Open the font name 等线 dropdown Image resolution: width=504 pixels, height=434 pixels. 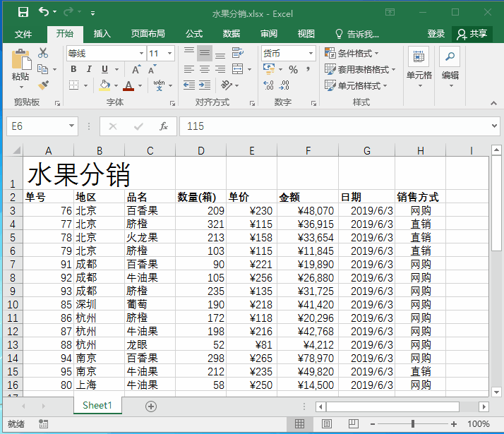(141, 54)
